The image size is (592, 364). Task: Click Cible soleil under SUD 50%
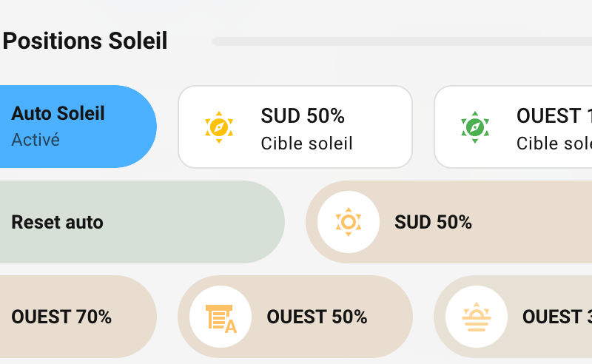point(306,144)
